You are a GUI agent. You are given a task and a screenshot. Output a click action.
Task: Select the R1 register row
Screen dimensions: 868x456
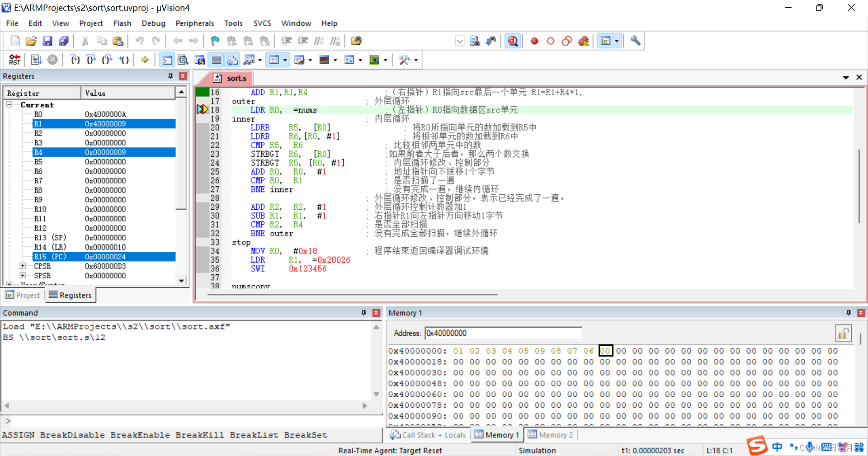104,123
